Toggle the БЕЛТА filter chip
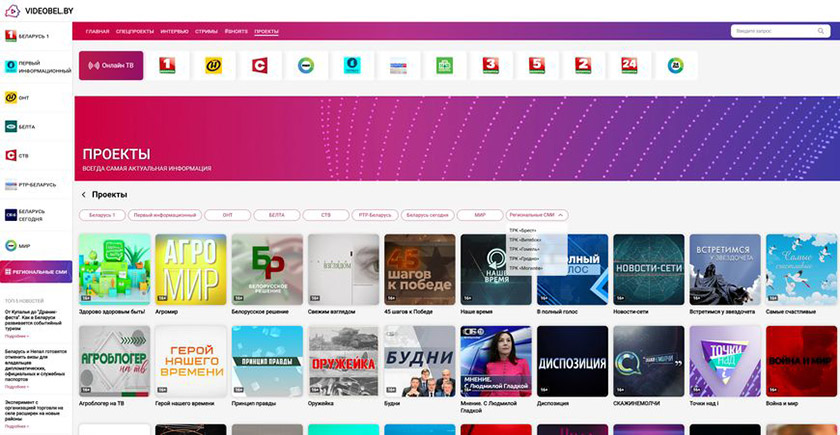The width and height of the screenshot is (840, 435). (x=276, y=215)
